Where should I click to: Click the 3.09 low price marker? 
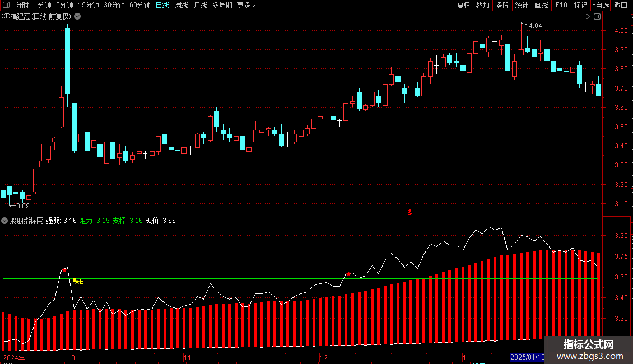pyautogui.click(x=23, y=206)
